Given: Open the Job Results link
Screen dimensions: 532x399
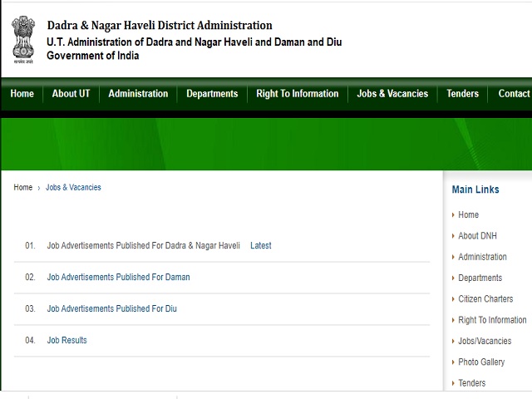Looking at the screenshot, I should (66, 340).
